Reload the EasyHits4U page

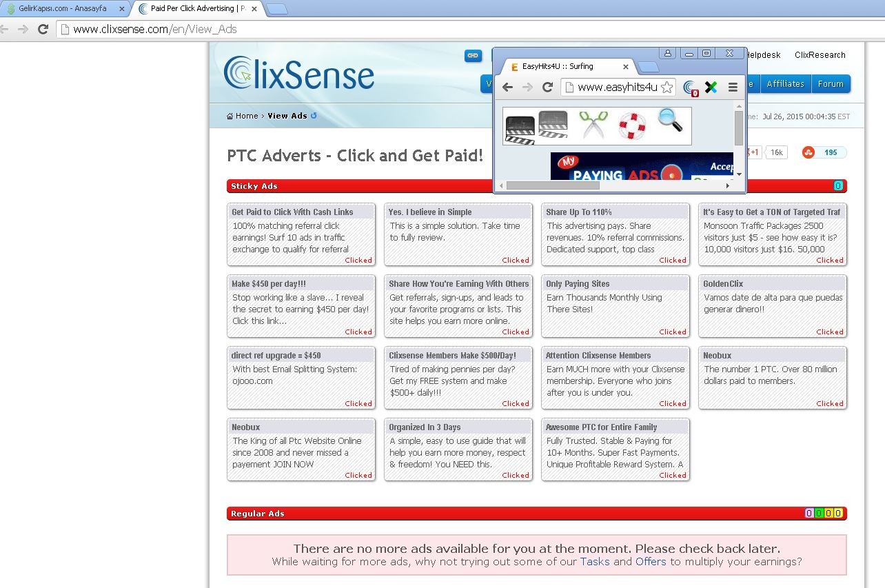click(x=547, y=87)
